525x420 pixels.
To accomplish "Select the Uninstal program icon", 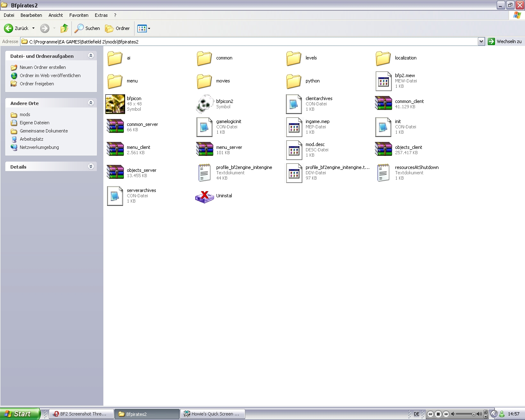I will (205, 196).
